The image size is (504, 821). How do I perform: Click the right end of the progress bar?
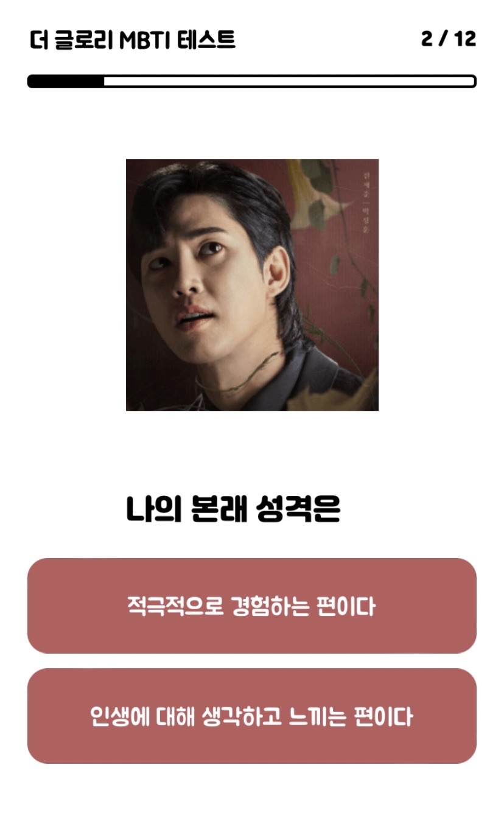[472, 81]
